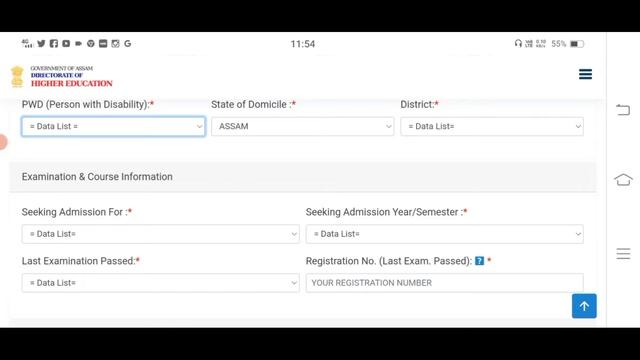Click the 'Registration No. (Last Exam. Passed)' label

coord(389,261)
